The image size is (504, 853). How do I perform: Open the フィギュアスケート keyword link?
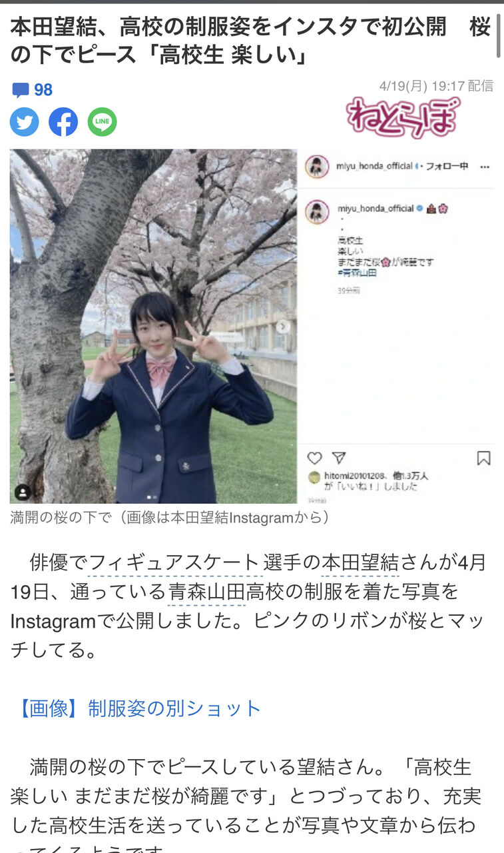click(x=173, y=562)
